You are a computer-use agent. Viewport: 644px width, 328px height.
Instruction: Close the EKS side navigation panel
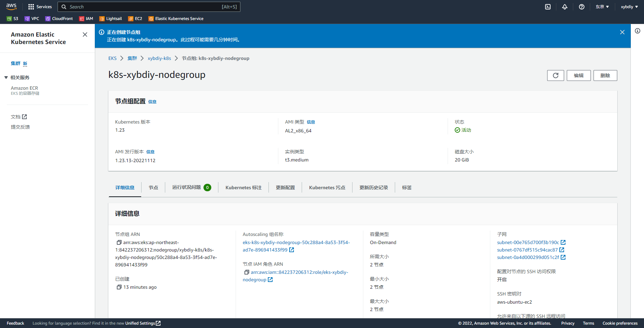pos(85,35)
